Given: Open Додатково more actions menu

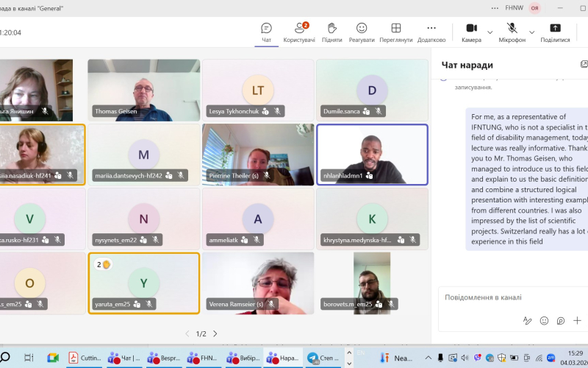Looking at the screenshot, I should pyautogui.click(x=431, y=32).
